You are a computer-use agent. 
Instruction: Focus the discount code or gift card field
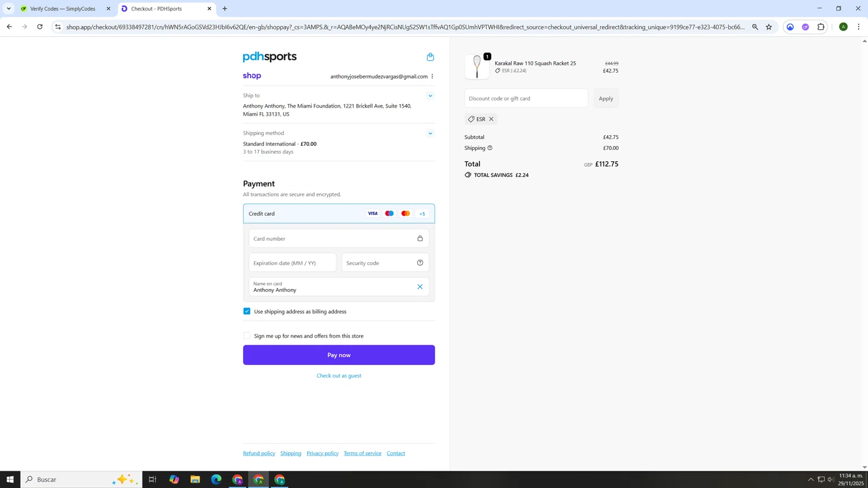(x=526, y=98)
